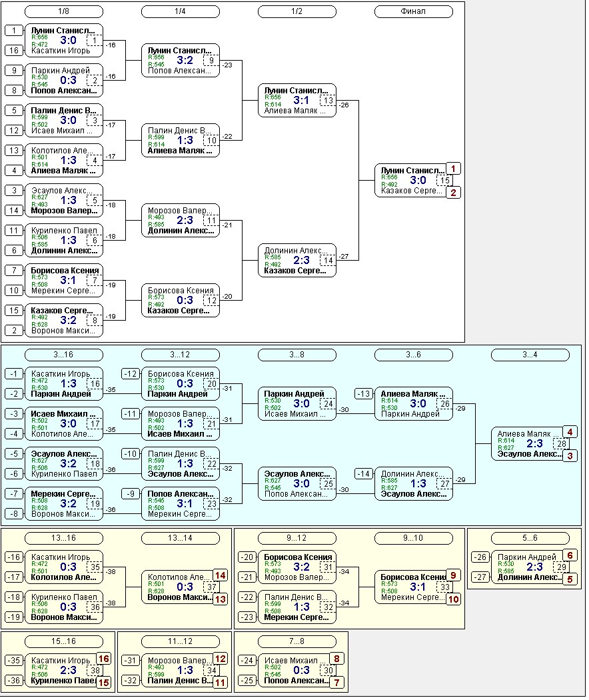This screenshot has height=700, width=589.
Task: Click seed box 16 beside Касаткин in 1/8
Action: click(x=14, y=51)
